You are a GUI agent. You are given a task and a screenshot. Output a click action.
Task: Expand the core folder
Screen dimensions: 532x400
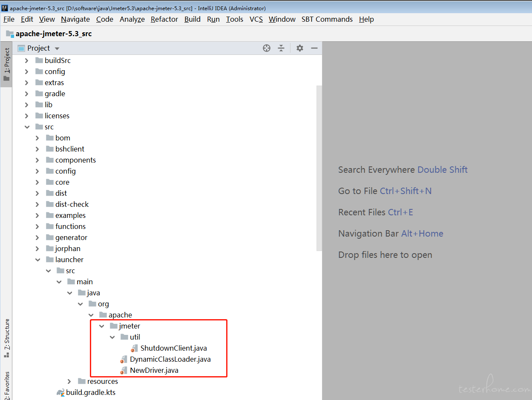tap(37, 182)
